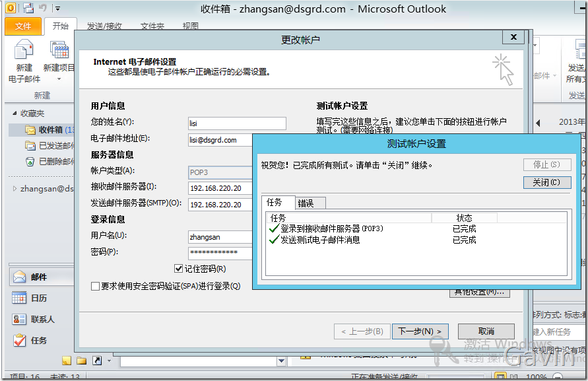Viewport: 588px width, 381px height.
Task: Open the dropdown arrow under the search box
Action: click(282, 361)
